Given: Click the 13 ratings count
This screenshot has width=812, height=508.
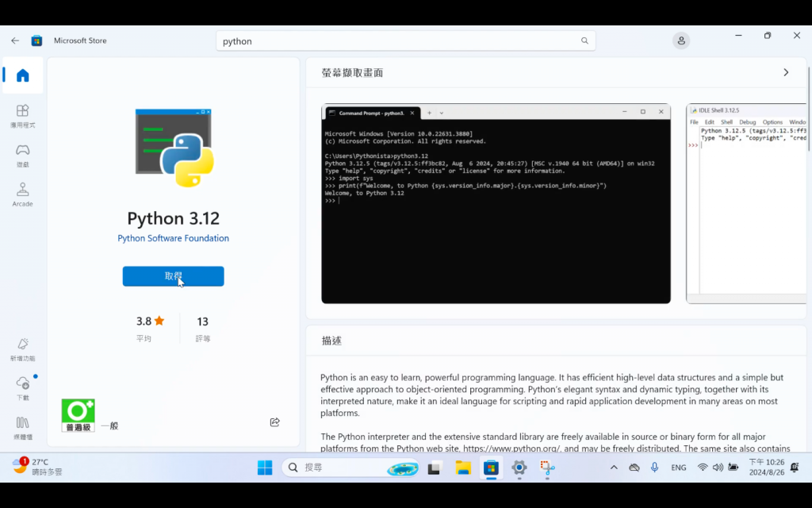Looking at the screenshot, I should (202, 322).
